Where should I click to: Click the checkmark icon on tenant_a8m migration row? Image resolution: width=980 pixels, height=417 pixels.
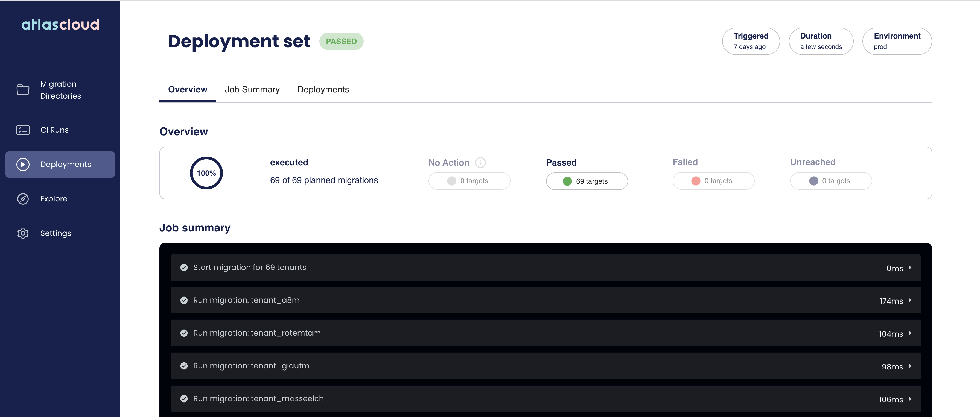184,300
